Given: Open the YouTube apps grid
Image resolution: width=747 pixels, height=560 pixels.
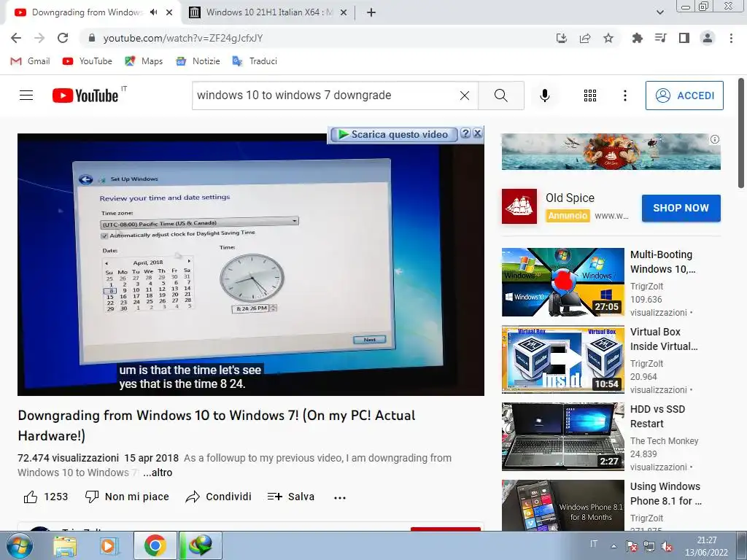Looking at the screenshot, I should 590,96.
